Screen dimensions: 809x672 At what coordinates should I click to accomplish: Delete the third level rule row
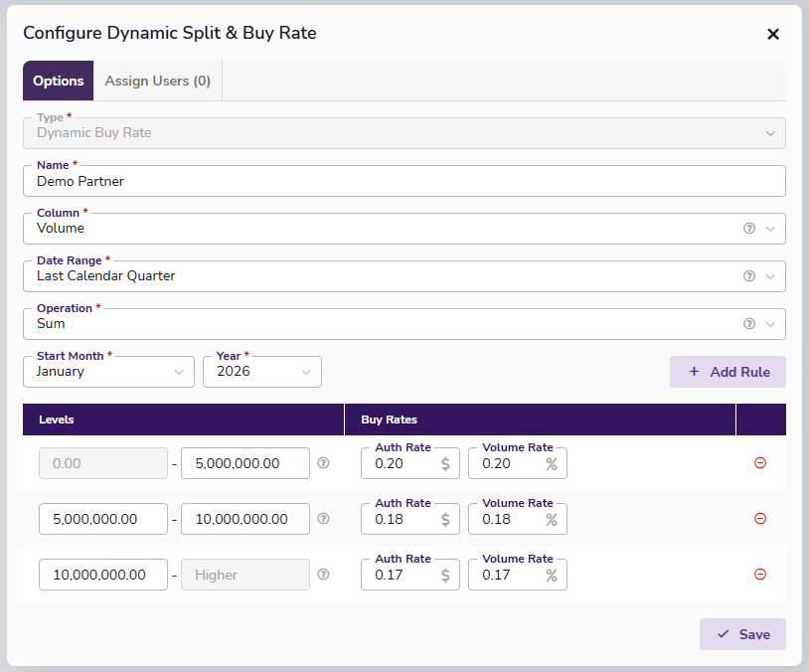coord(760,575)
